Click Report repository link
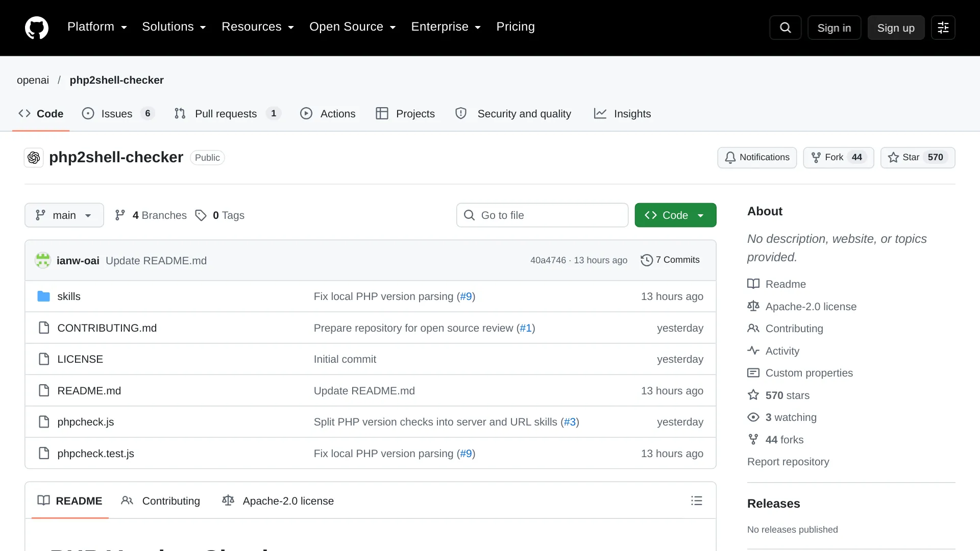This screenshot has width=980, height=551. pyautogui.click(x=788, y=462)
